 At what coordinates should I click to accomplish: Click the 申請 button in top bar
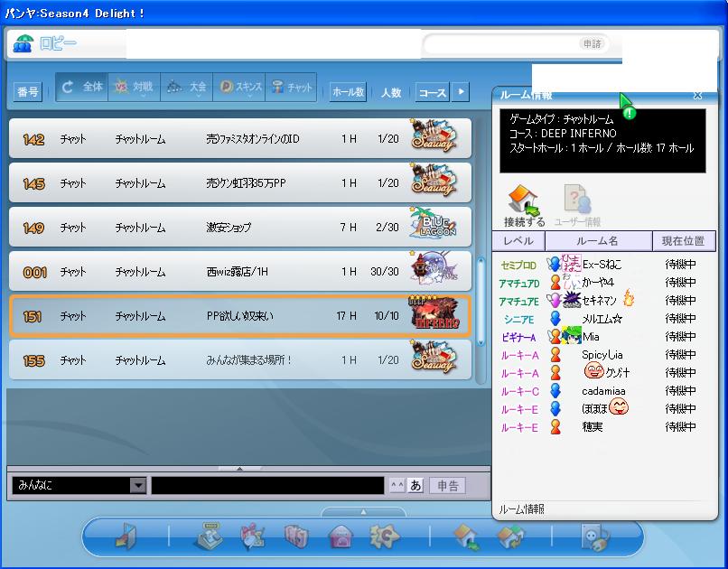click(593, 43)
